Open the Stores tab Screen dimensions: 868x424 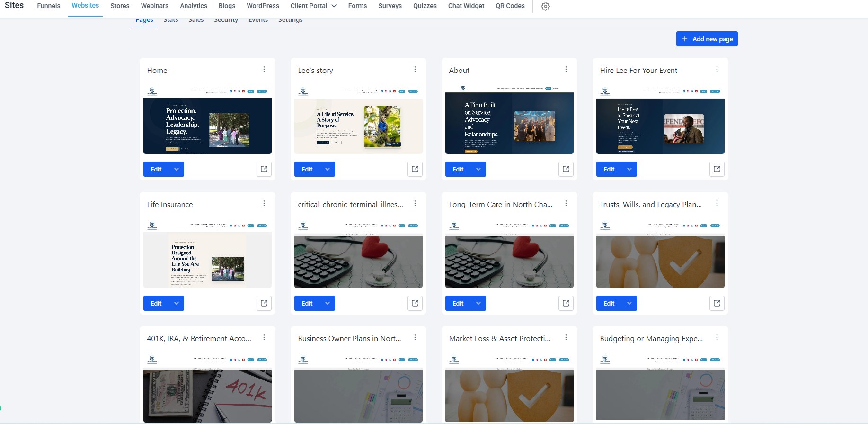(120, 6)
